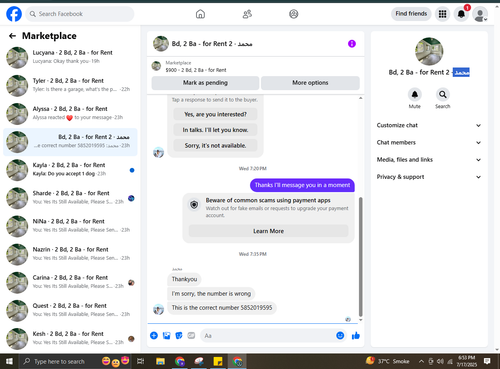
Task: Send a thumbs up like
Action: [356, 336]
